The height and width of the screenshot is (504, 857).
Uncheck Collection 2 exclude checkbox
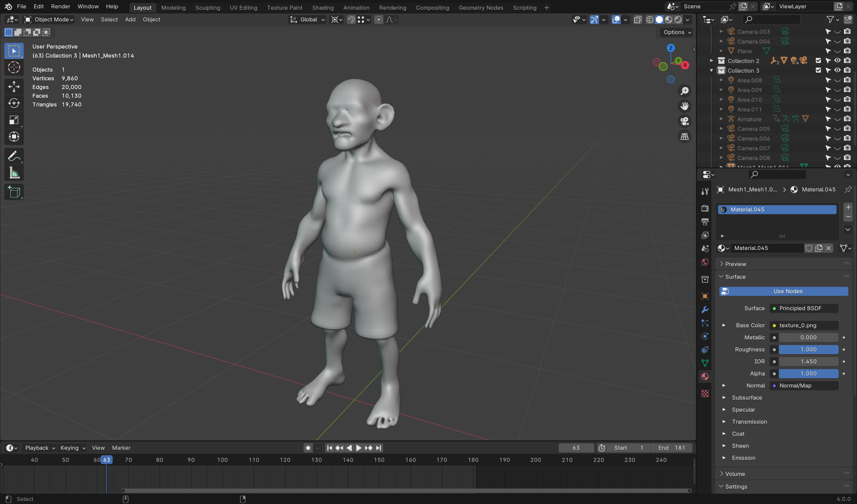pos(818,61)
